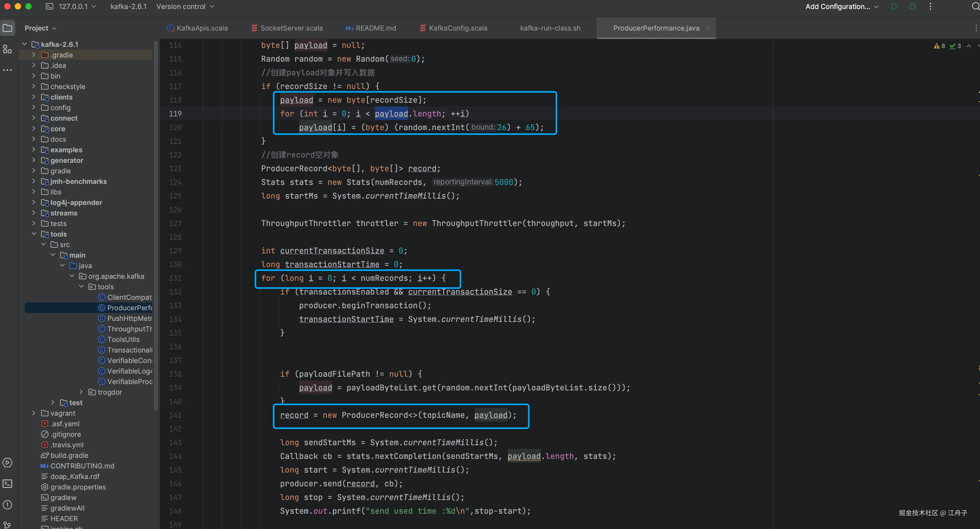
Task: Expand the clients folder in tree
Action: (x=34, y=97)
